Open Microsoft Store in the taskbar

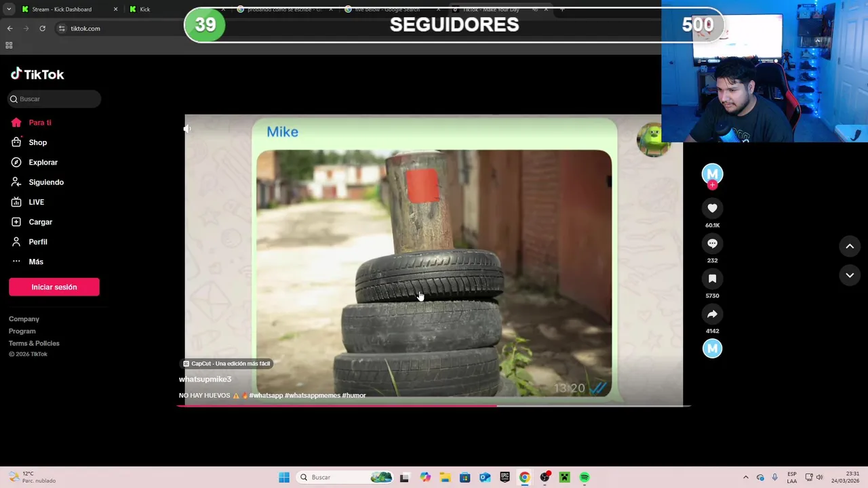point(465,477)
